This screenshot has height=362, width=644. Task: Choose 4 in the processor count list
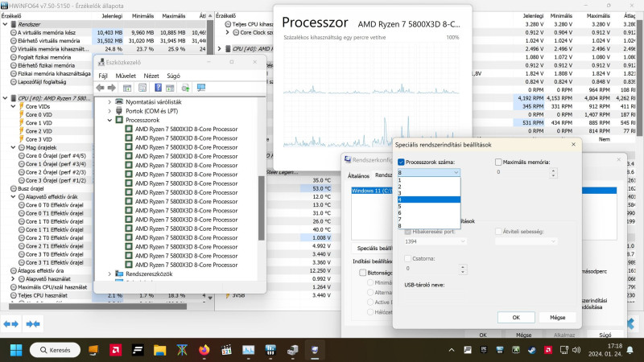click(429, 200)
